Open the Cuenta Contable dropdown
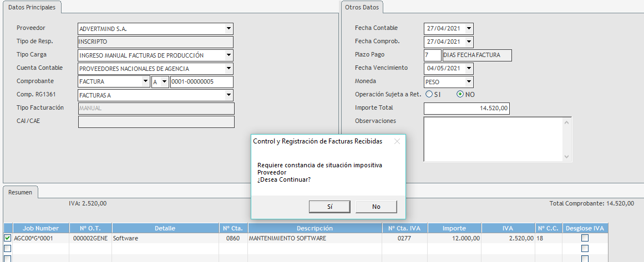 tap(229, 69)
